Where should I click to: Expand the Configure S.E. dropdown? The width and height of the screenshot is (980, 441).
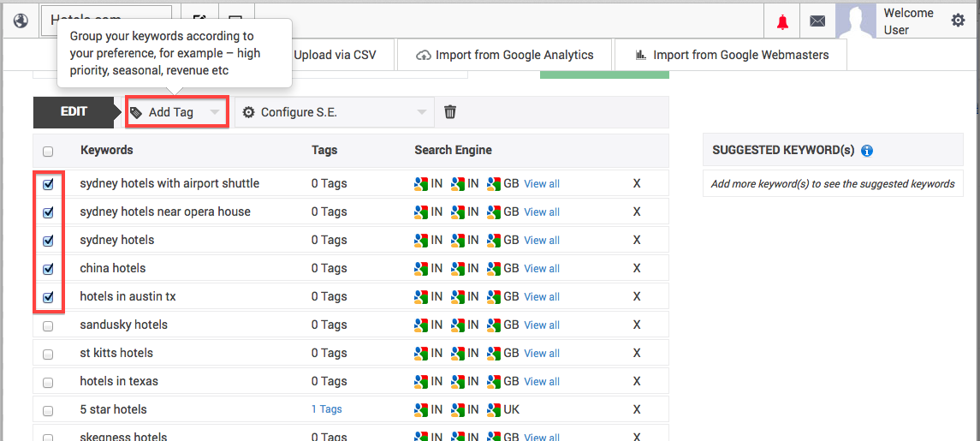point(334,112)
